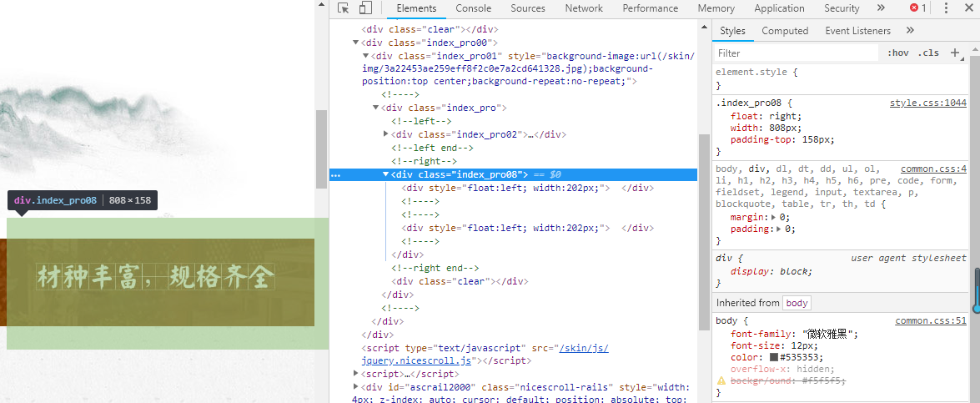Click the float: right declaration
The image size is (980, 403).
[766, 116]
